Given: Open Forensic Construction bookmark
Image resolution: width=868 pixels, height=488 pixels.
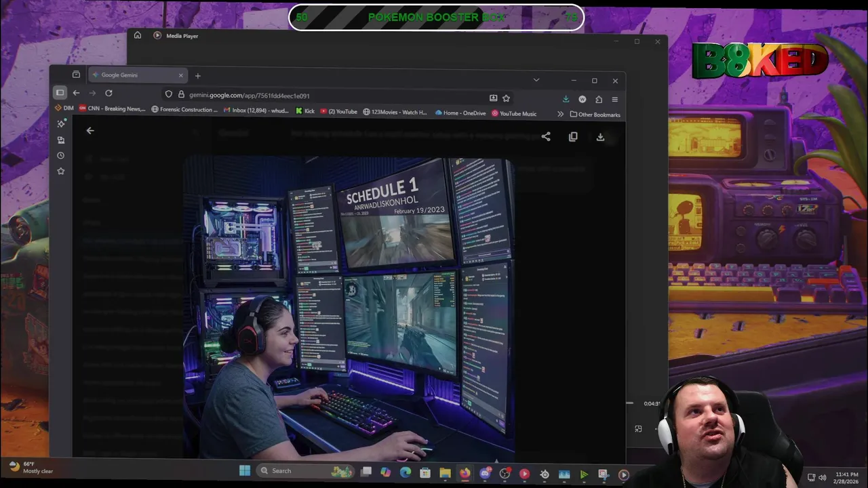Looking at the screenshot, I should (x=184, y=109).
